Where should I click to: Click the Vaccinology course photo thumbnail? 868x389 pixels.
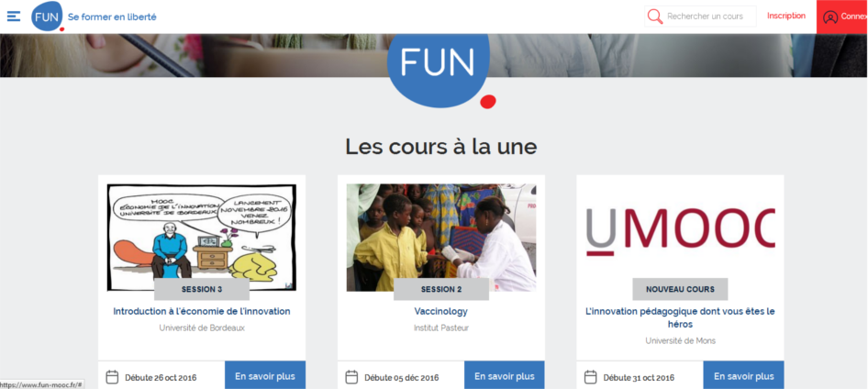point(441,238)
